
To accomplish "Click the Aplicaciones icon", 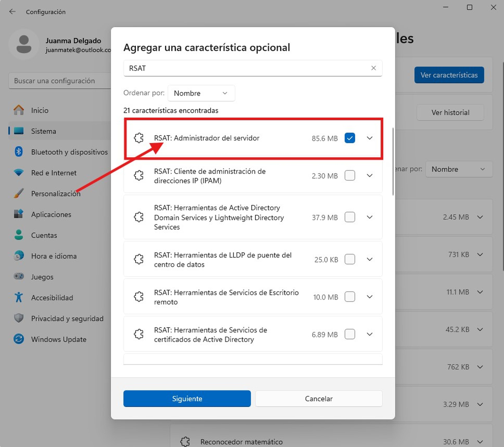I will click(19, 214).
